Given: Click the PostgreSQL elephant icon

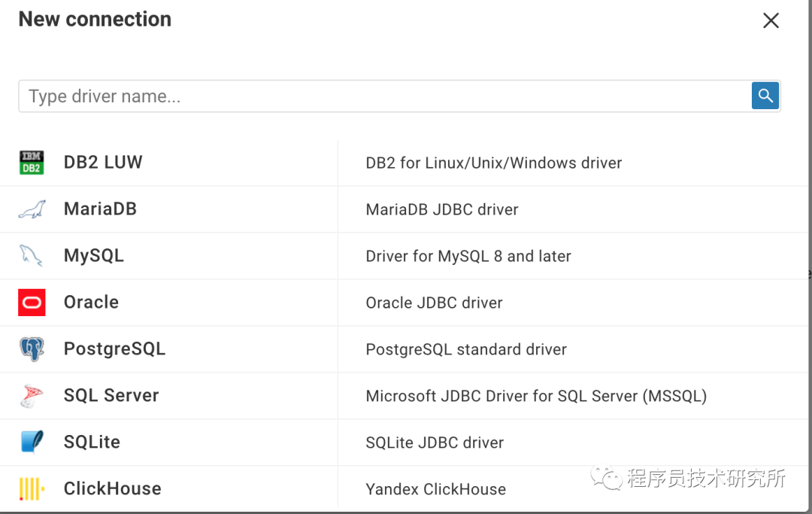Looking at the screenshot, I should click(31, 348).
